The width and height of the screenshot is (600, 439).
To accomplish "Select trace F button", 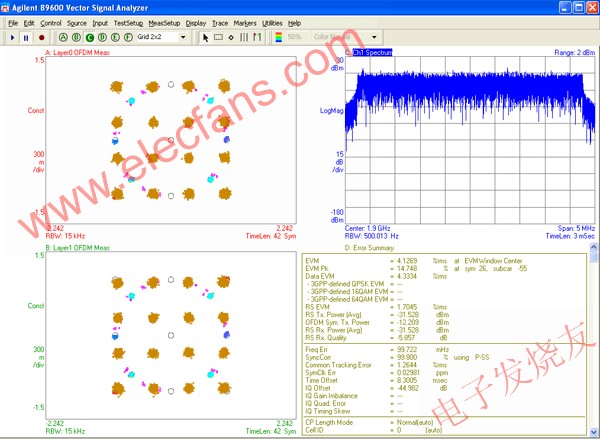I will (x=129, y=37).
